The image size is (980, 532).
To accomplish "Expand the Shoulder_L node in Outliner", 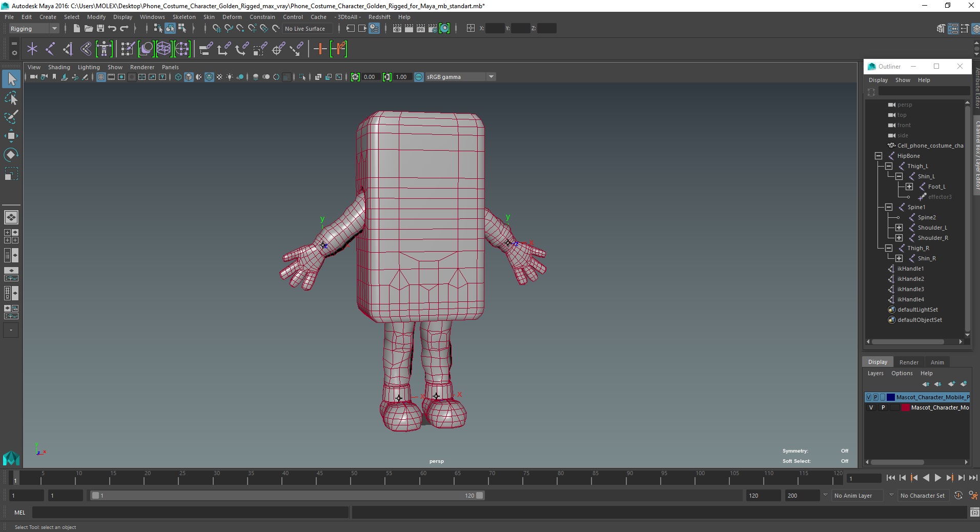I will coord(899,228).
